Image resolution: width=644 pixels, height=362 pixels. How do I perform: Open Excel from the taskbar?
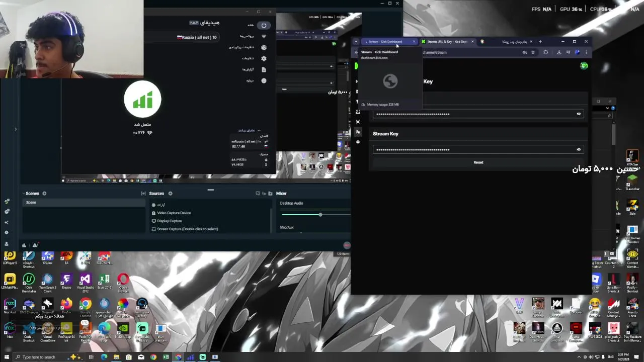[166, 357]
